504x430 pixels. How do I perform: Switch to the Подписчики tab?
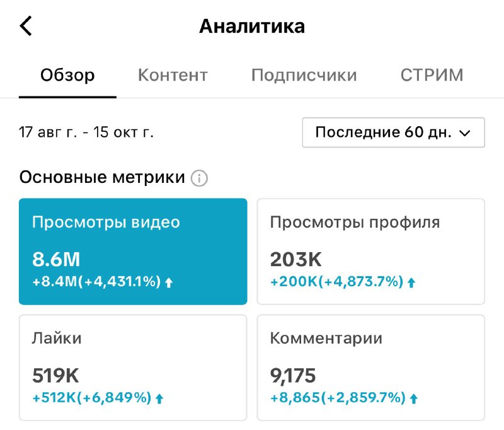pyautogui.click(x=304, y=75)
